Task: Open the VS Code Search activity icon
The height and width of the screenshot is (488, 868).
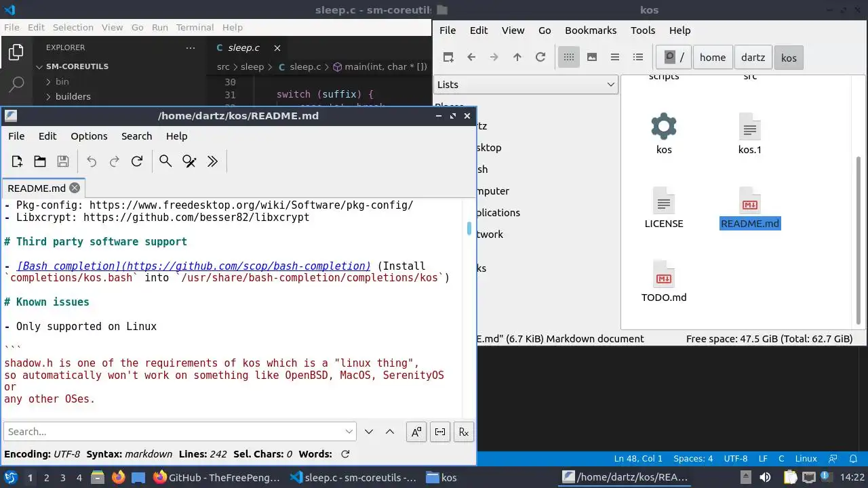Action: 16,84
